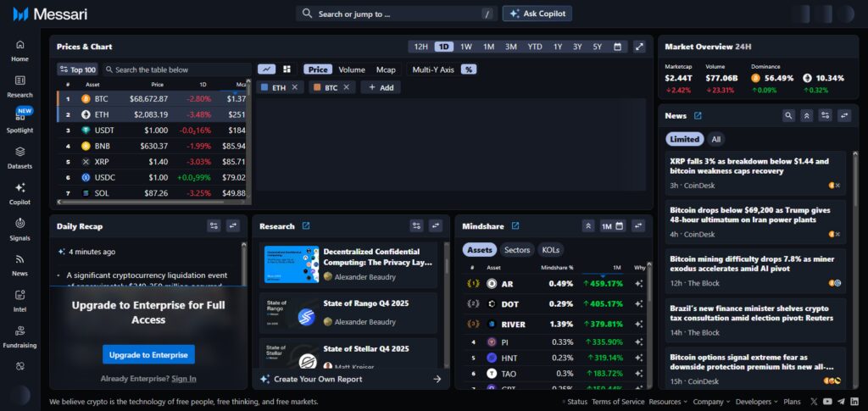
Task: Open Signals in the sidebar
Action: 20,230
